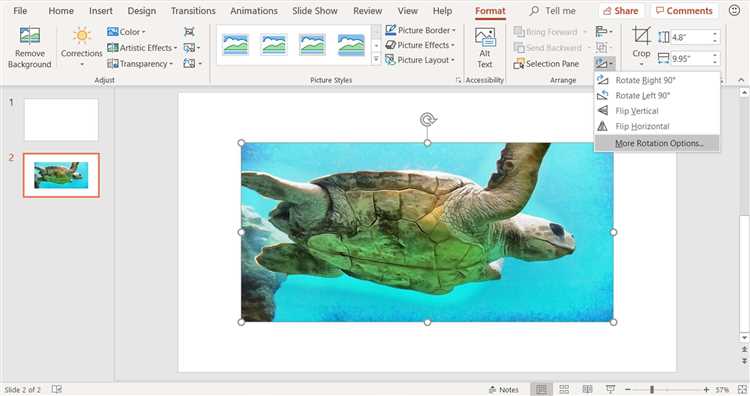
Task: Click the Remove Background icon
Action: [x=30, y=35]
